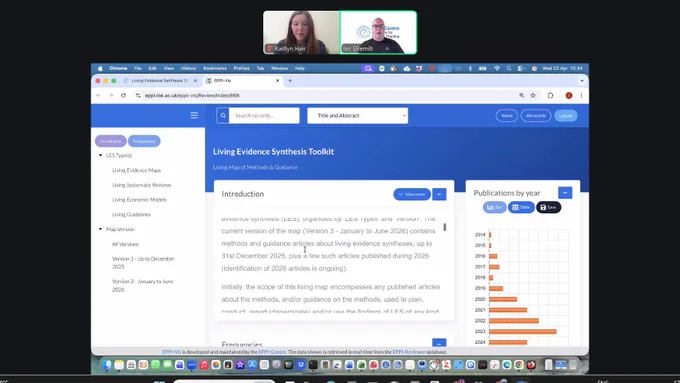Click the 2022 bar in the publications chart
The height and width of the screenshot is (383, 680).
pyautogui.click(x=514, y=321)
